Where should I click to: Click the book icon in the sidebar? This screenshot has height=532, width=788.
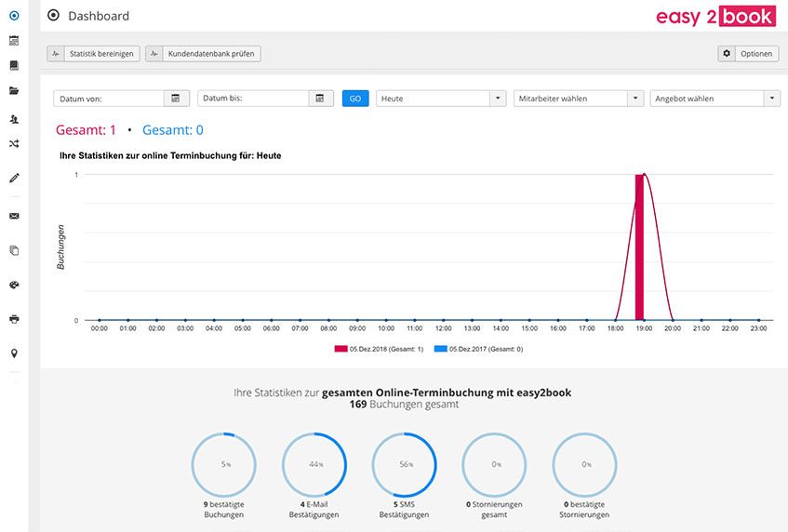(x=14, y=65)
